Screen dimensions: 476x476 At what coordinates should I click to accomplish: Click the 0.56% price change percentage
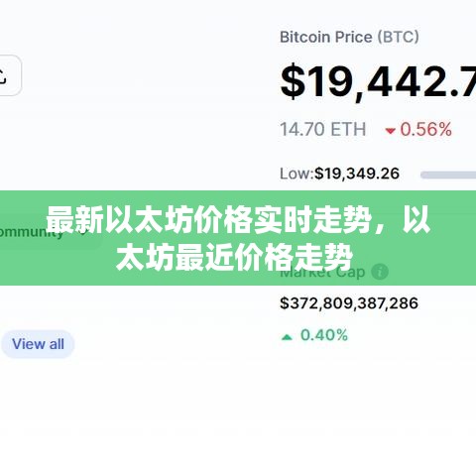(425, 129)
